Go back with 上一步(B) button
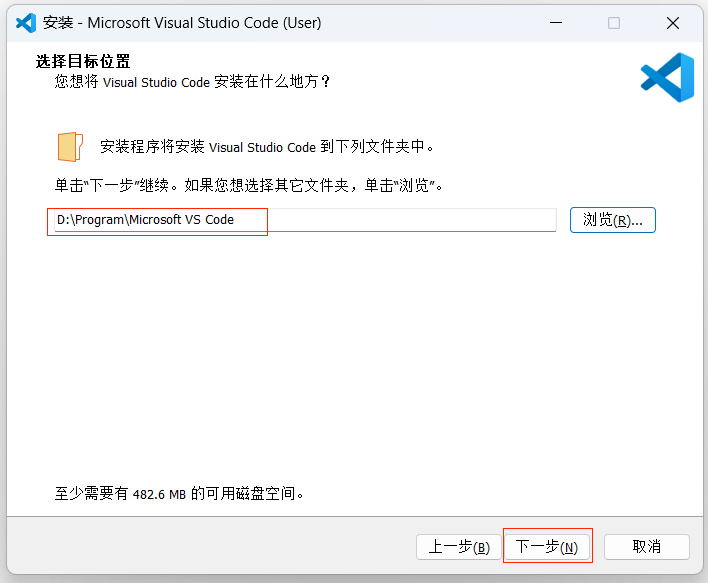 click(x=459, y=547)
